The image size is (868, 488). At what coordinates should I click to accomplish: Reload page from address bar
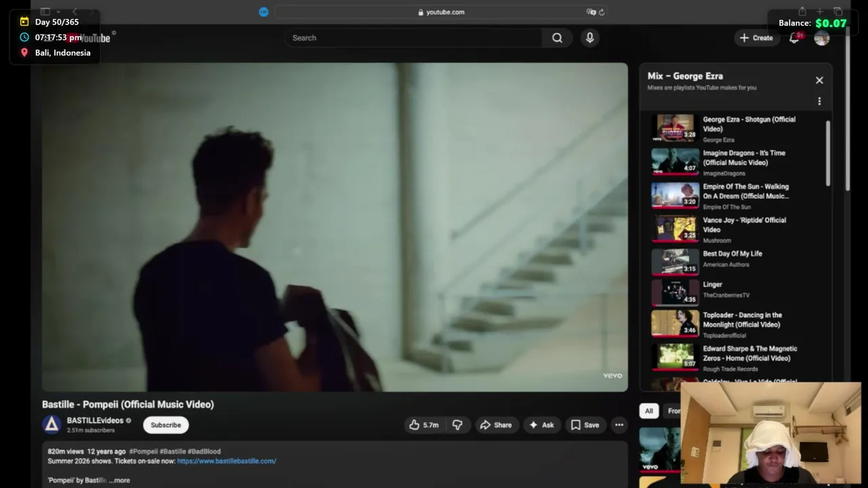(601, 12)
